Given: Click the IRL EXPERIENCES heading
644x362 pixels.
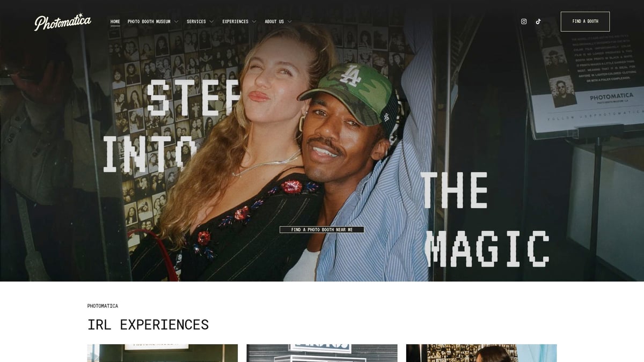Looking at the screenshot, I should [148, 324].
